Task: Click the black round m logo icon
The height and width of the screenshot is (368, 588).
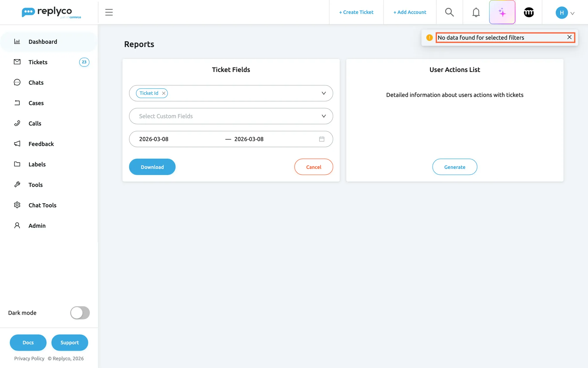Action: click(x=529, y=12)
